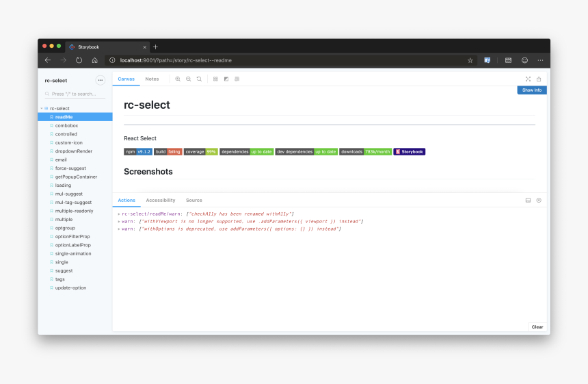Screen dimensions: 588x384
Task: Click the Show Info button
Action: [x=532, y=90]
